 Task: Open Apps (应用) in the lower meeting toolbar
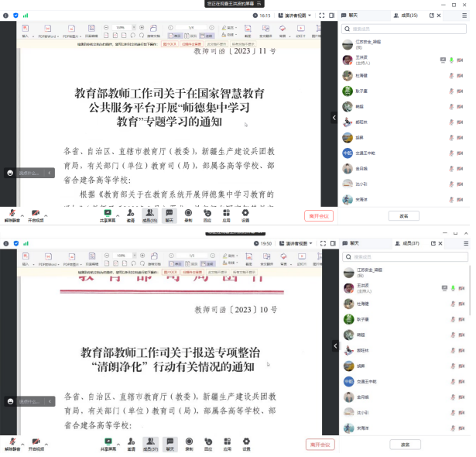pyautogui.click(x=227, y=443)
